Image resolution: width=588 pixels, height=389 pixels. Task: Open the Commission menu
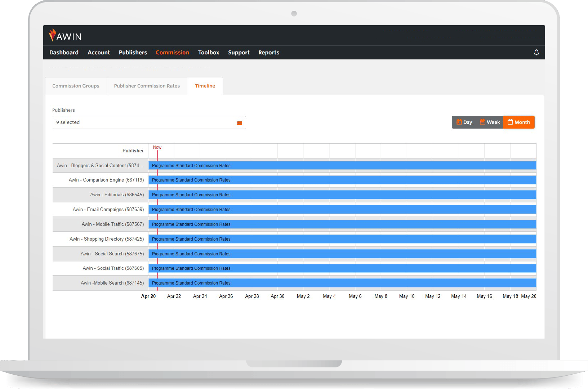[x=172, y=53]
